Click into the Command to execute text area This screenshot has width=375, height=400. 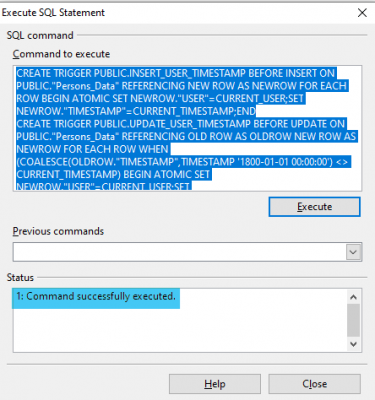click(x=187, y=128)
